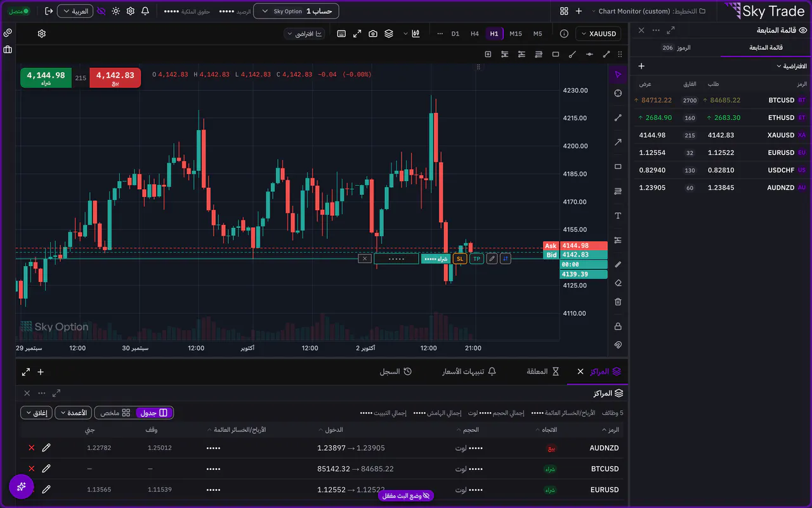The image size is (812, 508).
Task: Open the الأعمدة columns dropdown
Action: coord(73,413)
